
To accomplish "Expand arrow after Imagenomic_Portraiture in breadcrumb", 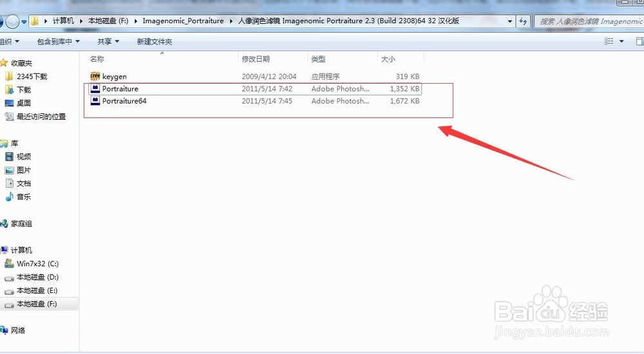I will click(x=231, y=21).
